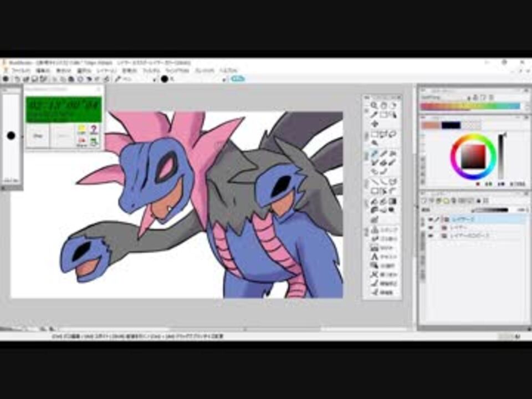532x399 pixels.
Task: Open the フィルタ (Filter) menu
Action: [151, 70]
